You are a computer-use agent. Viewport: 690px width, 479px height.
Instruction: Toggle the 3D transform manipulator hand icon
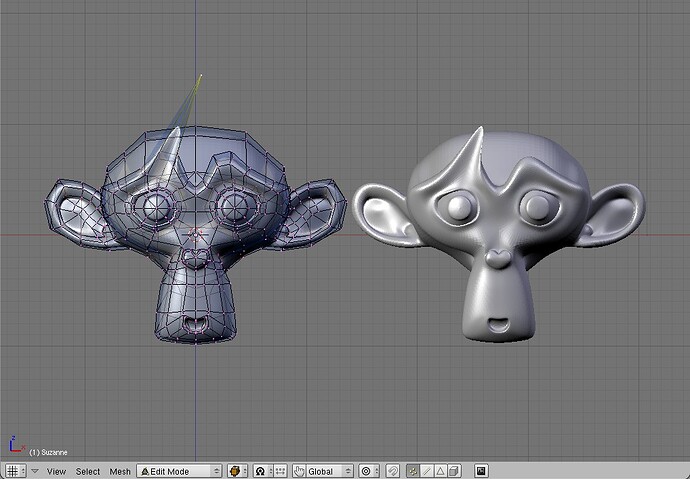point(299,471)
